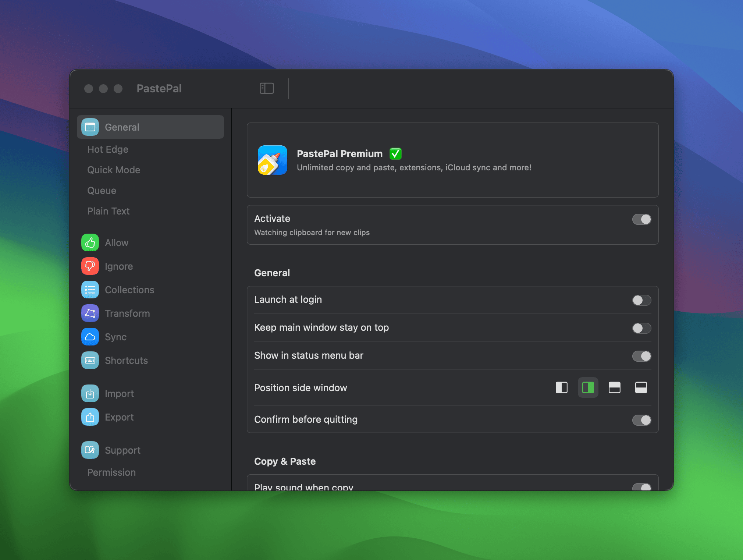
Task: Open Collections section by its label
Action: [129, 290]
